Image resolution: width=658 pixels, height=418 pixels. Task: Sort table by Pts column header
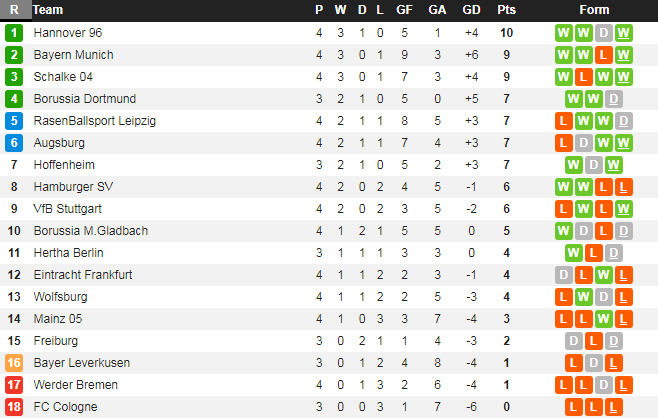[506, 10]
